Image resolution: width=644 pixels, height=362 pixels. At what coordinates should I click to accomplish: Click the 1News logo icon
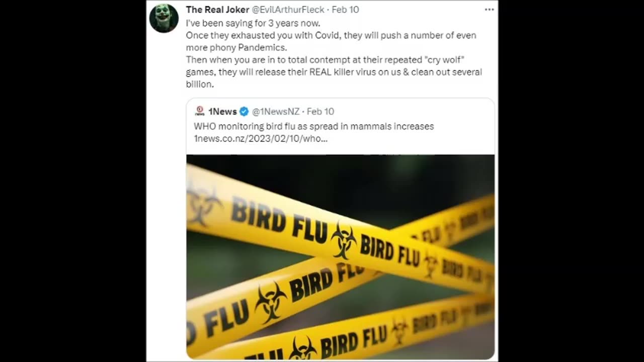pos(199,111)
